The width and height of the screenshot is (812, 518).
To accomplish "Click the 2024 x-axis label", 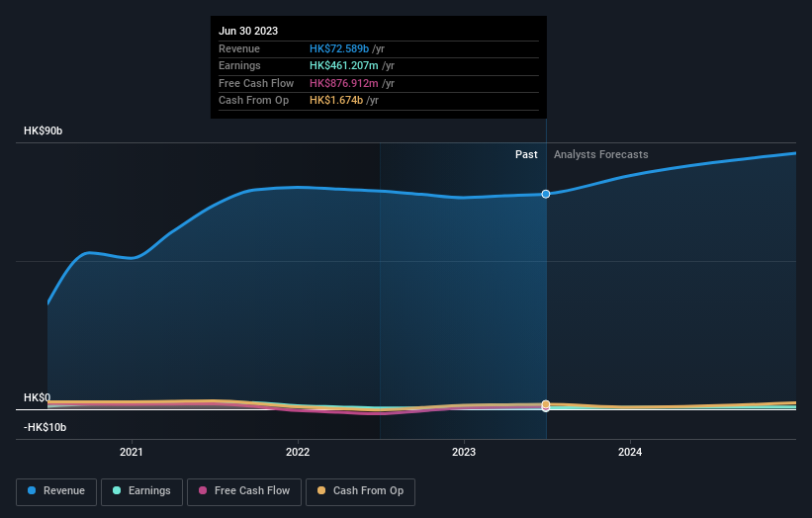I will [630, 452].
